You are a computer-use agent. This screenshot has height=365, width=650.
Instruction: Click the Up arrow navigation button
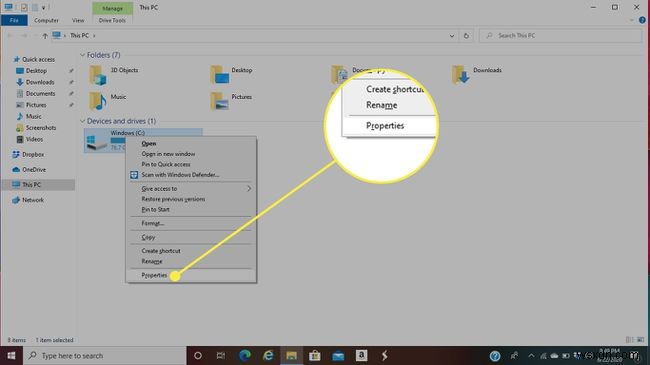(45, 36)
